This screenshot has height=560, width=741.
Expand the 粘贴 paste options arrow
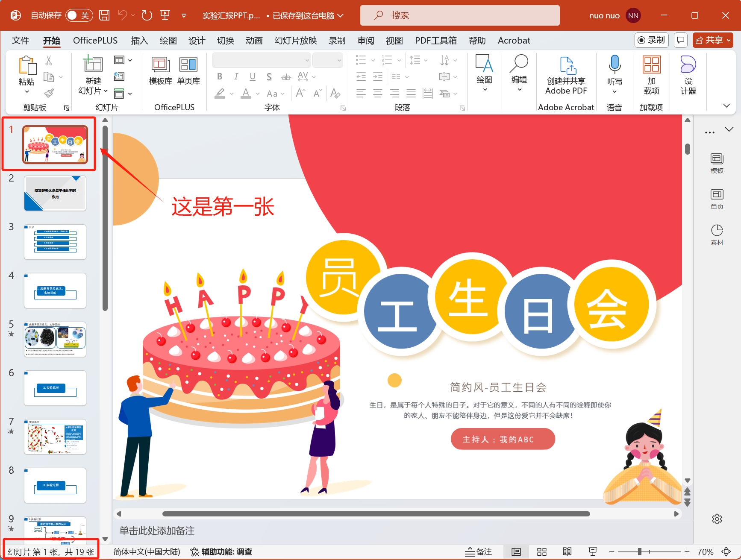pos(26,91)
